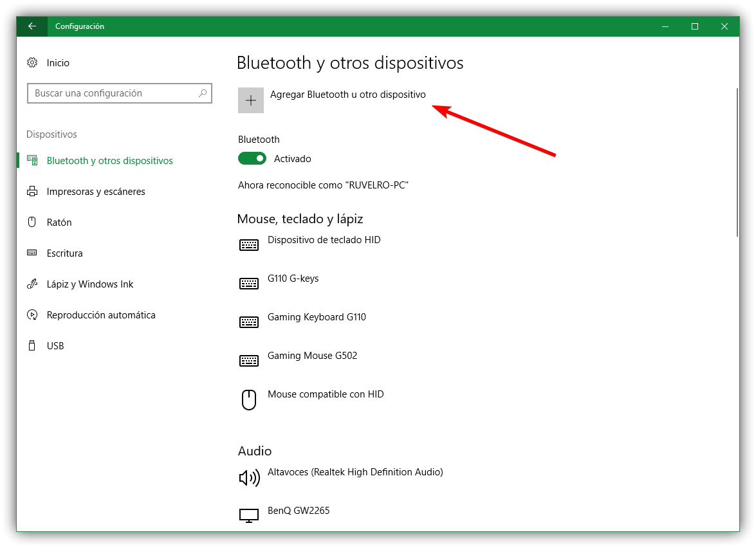This screenshot has height=548, width=756.
Task: Select Lápiz y Windows Ink
Action: (89, 284)
